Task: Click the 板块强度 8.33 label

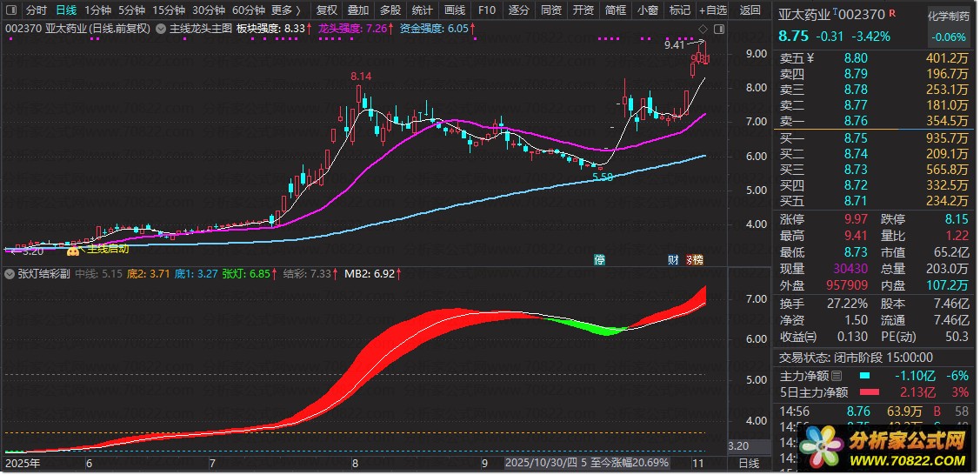Action: coord(271,29)
